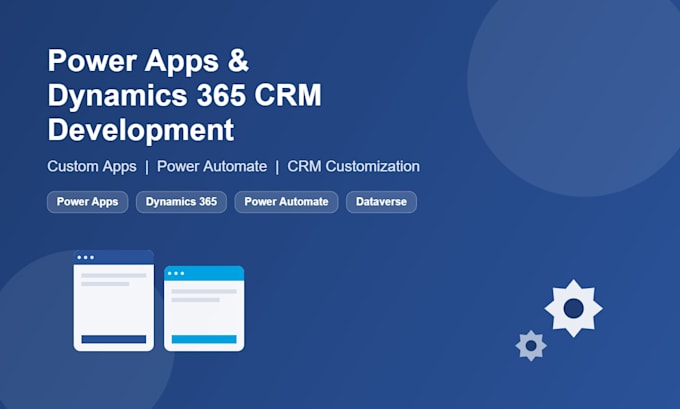The height and width of the screenshot is (409, 680).
Task: Click the "Development" heading word
Action: (141, 130)
